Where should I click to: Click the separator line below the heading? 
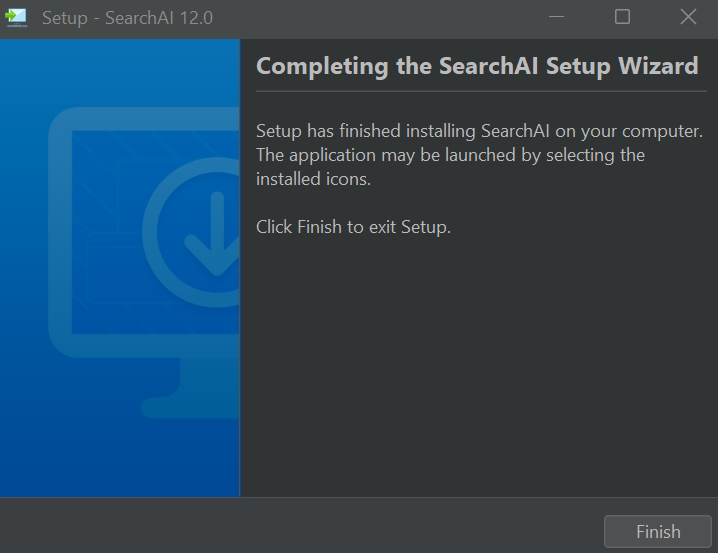(x=481, y=92)
